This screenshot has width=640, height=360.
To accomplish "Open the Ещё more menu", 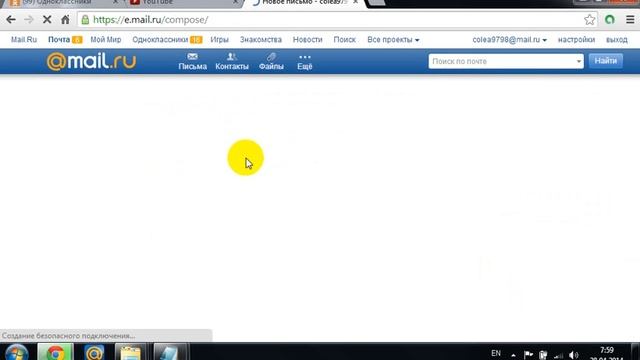I will 304,61.
